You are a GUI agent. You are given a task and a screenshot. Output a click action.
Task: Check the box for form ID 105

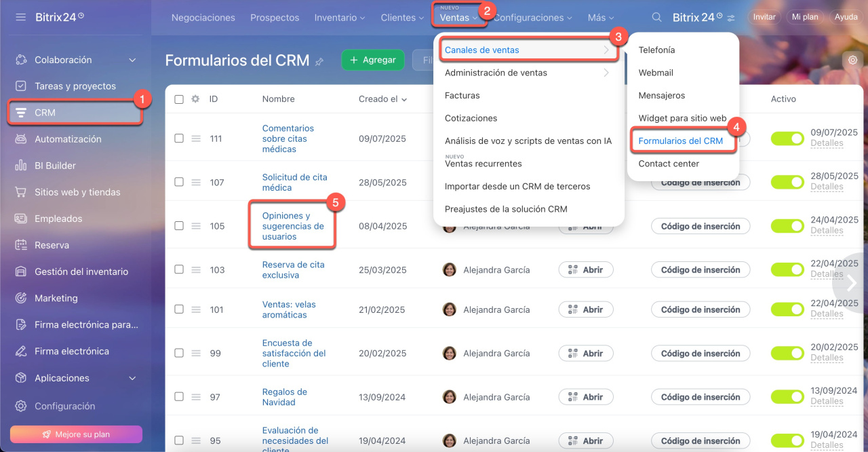(x=179, y=226)
